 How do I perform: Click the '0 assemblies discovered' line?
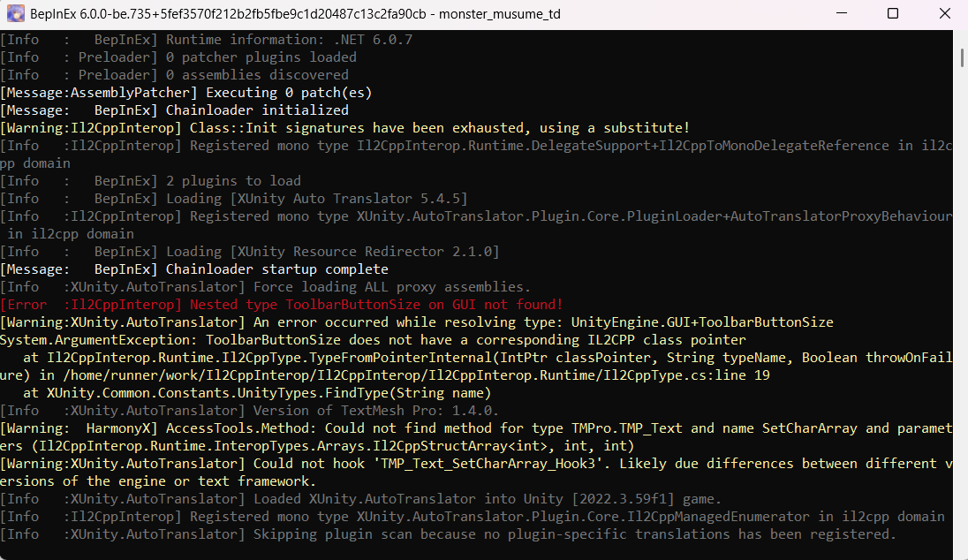click(x=175, y=75)
